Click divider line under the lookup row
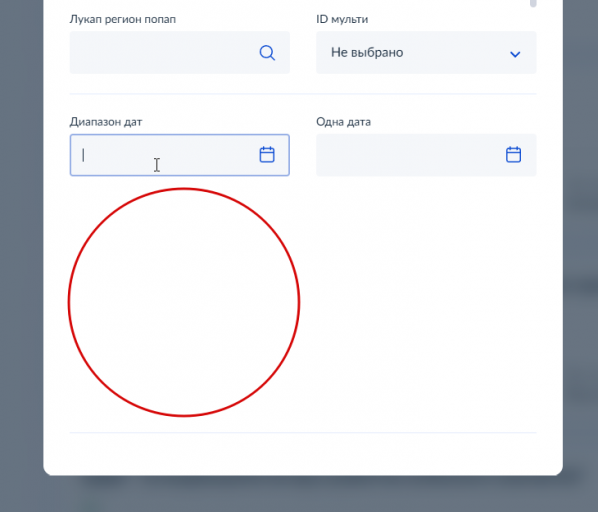The image size is (598, 512). pyautogui.click(x=303, y=93)
